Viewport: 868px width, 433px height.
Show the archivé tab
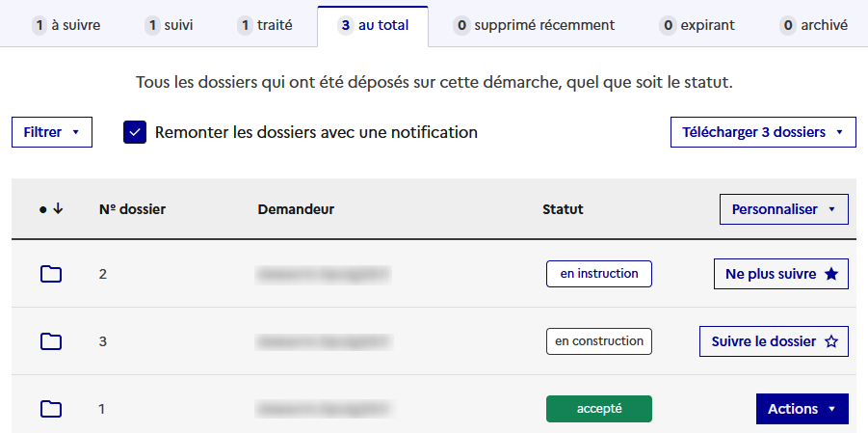tap(814, 25)
